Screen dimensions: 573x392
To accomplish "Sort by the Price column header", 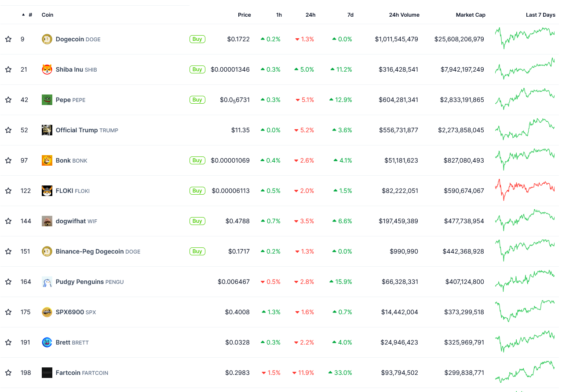I will pyautogui.click(x=244, y=15).
